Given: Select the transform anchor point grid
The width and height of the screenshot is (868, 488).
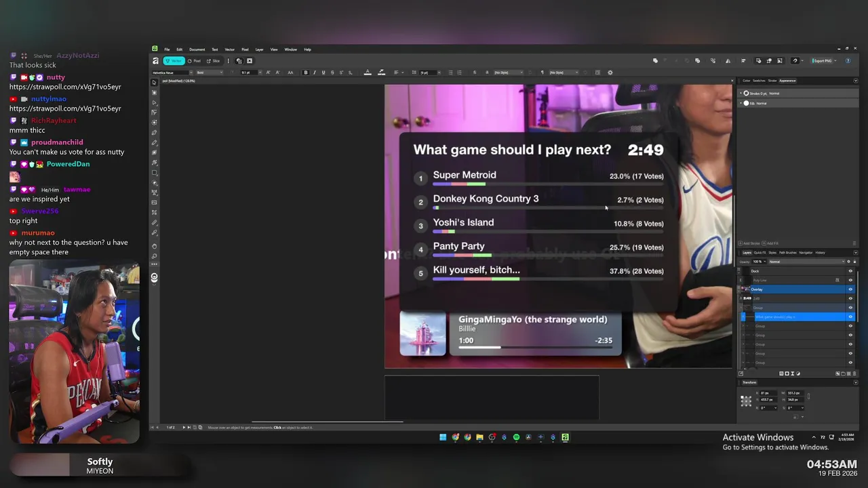Looking at the screenshot, I should click(x=746, y=401).
